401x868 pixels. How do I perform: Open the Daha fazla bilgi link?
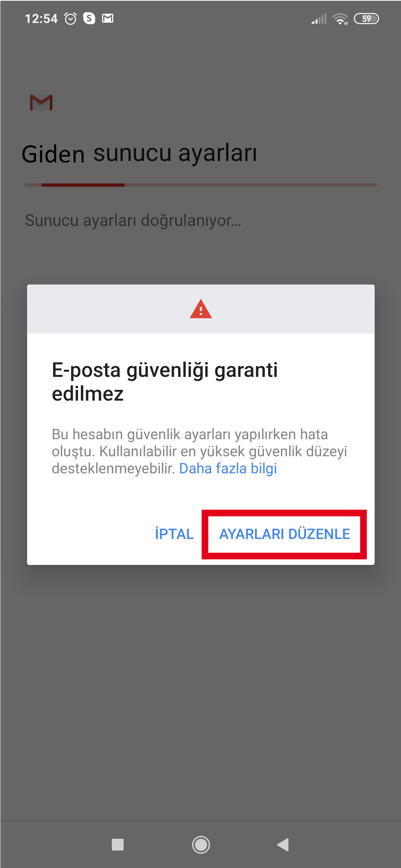[x=228, y=468]
